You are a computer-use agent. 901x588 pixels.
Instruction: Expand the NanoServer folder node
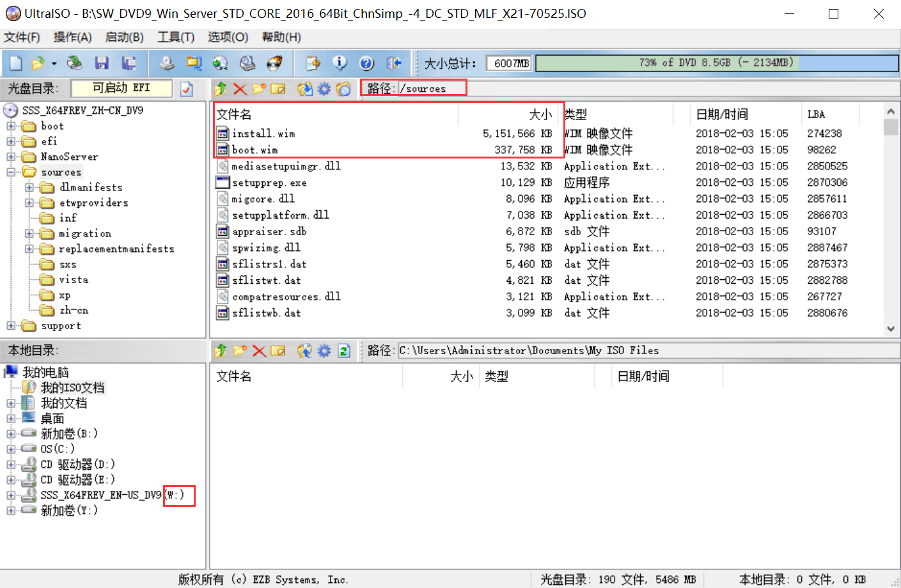11,157
